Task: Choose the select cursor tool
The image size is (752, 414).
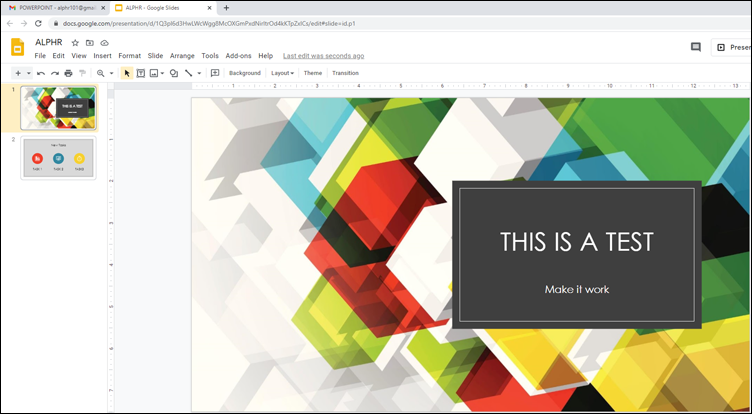Action: (127, 73)
